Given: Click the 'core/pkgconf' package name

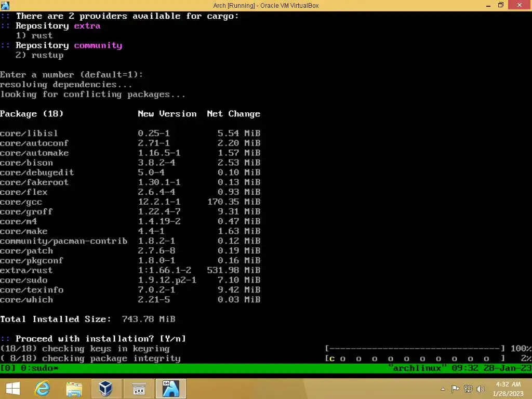Looking at the screenshot, I should pyautogui.click(x=32, y=261).
